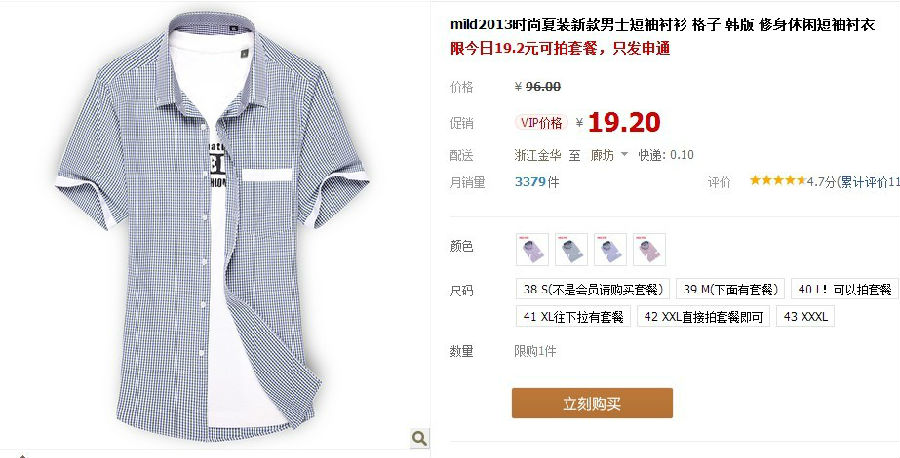Open the 廊坊 delivery destination dropdown
This screenshot has width=900, height=458.
click(x=609, y=155)
